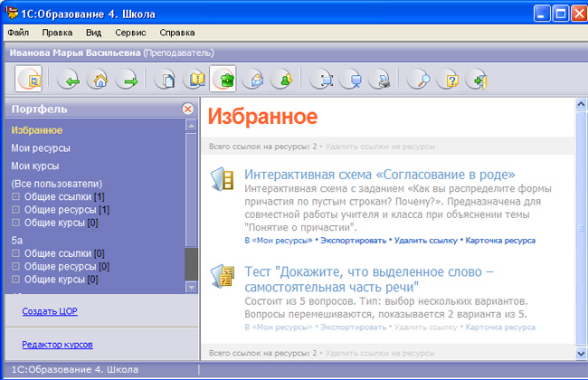588x380 pixels.
Task: Toggle the green briefcase Portfolio icon
Action: [223, 79]
